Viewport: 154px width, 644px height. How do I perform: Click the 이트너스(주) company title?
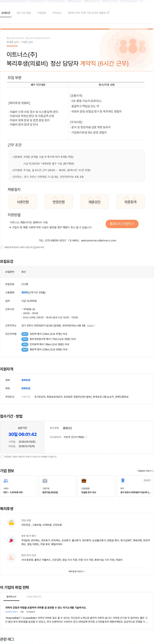[22, 55]
